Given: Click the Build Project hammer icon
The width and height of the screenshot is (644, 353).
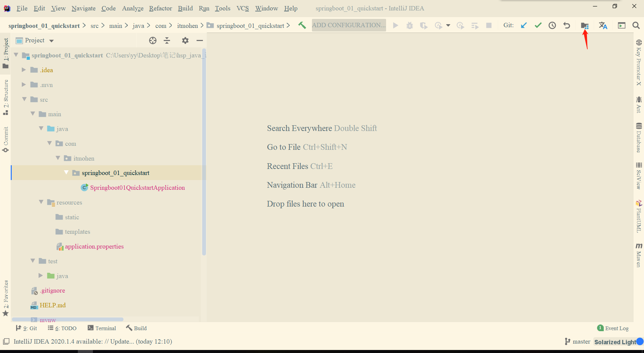Looking at the screenshot, I should (x=302, y=26).
